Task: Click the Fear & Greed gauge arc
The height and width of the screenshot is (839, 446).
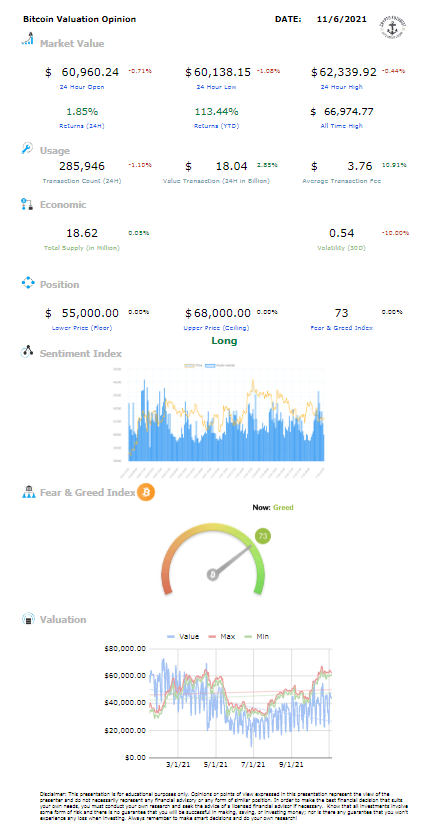Action: pyautogui.click(x=213, y=559)
